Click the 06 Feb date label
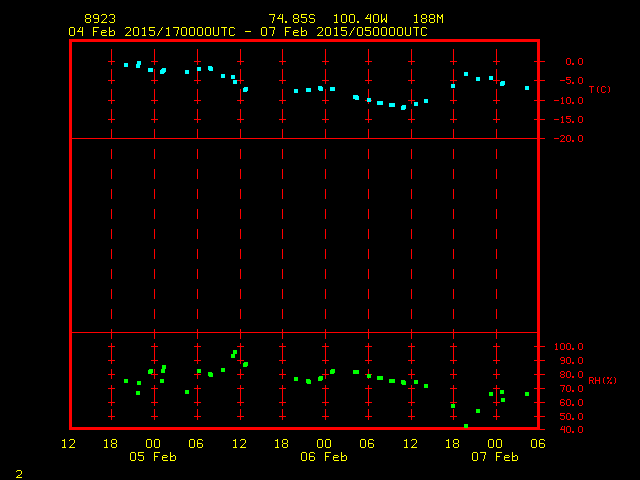The width and height of the screenshot is (640, 480). [x=324, y=457]
